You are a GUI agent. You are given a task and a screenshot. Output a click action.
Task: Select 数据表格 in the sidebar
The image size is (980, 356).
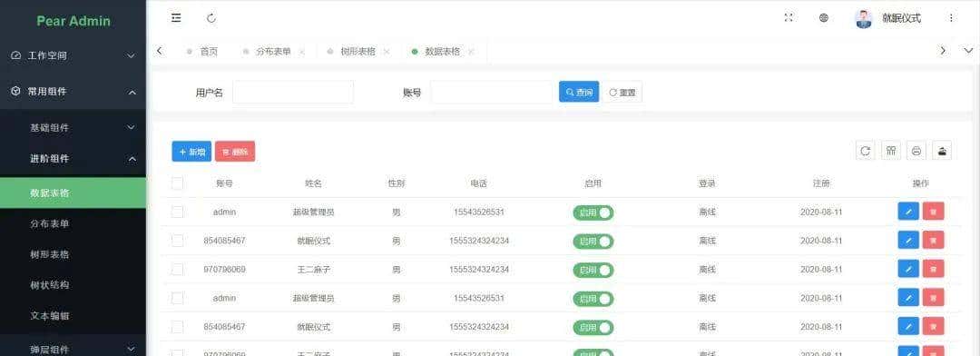click(73, 193)
